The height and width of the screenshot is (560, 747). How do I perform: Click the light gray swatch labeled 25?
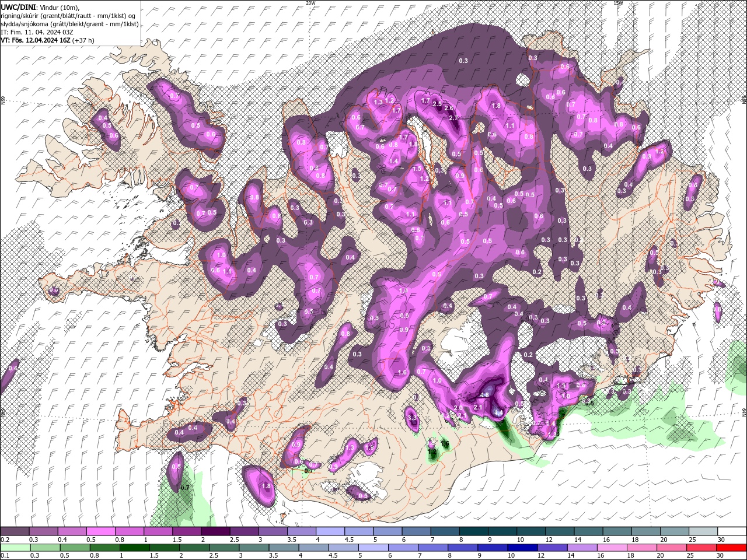coord(702,531)
